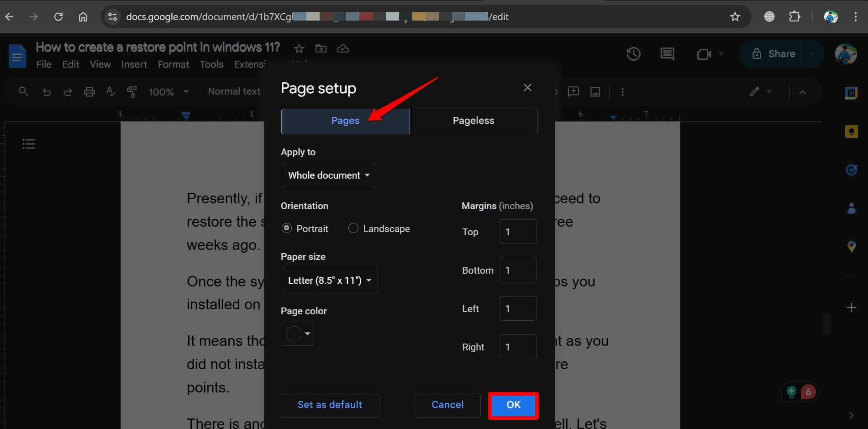This screenshot has width=868, height=429.
Task: Expand Share options arrow
Action: 812,54
